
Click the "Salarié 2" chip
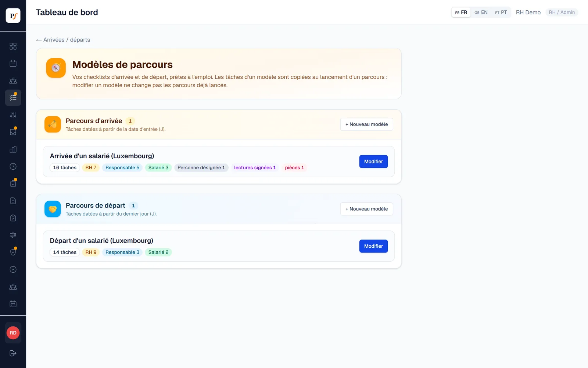pyautogui.click(x=158, y=252)
